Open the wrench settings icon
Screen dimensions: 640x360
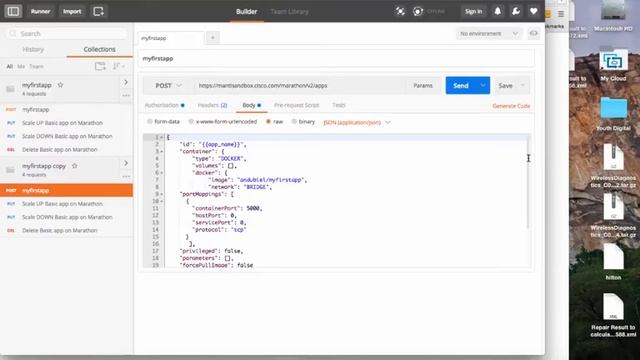[x=516, y=11]
